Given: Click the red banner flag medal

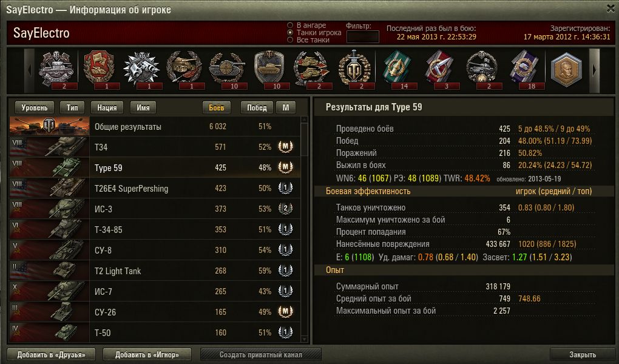Looking at the screenshot, I should [x=99, y=69].
